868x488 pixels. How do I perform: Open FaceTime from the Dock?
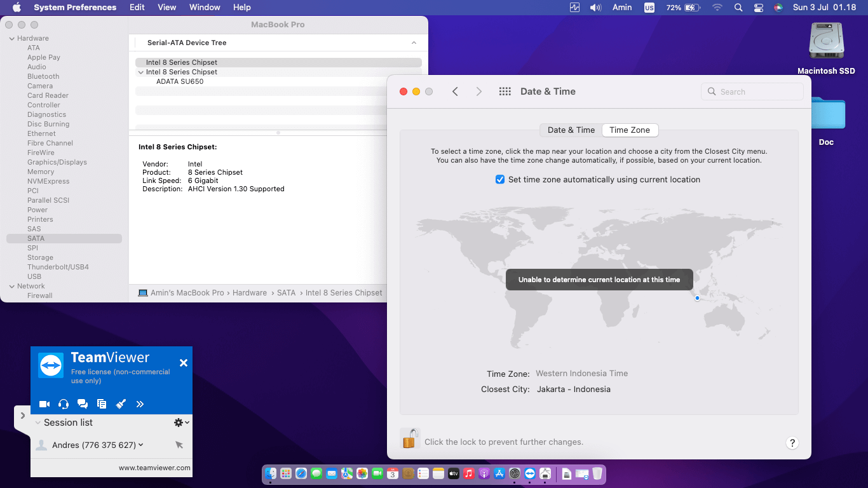click(377, 473)
